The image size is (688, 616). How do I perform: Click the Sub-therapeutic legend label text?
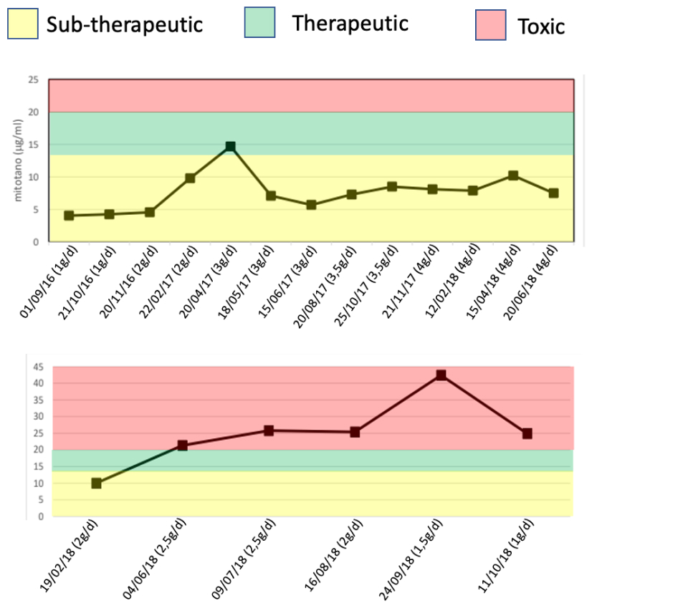pos(125,24)
